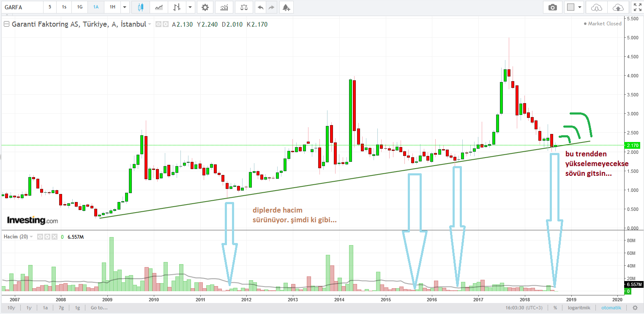The image size is (644, 314).
Task: Open the chart style dropdown arrow
Action: (x=190, y=7)
